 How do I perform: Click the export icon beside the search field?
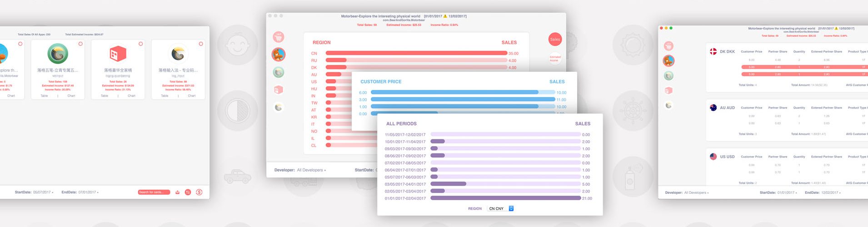coord(177,192)
